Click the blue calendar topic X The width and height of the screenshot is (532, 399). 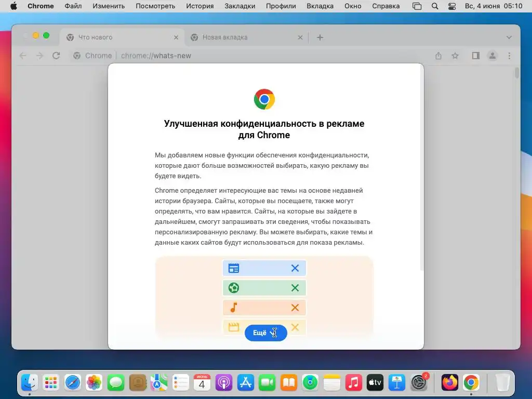pos(295,268)
